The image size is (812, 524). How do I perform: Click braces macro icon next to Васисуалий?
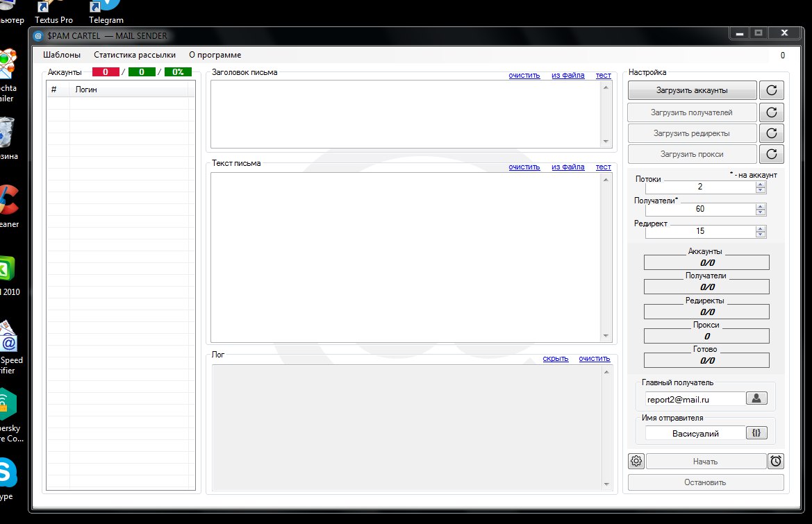[756, 433]
